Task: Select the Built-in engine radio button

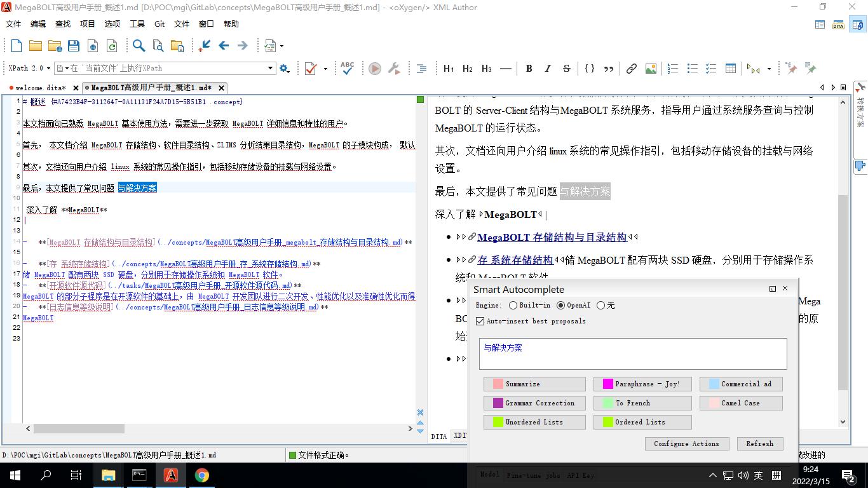Action: coord(513,306)
